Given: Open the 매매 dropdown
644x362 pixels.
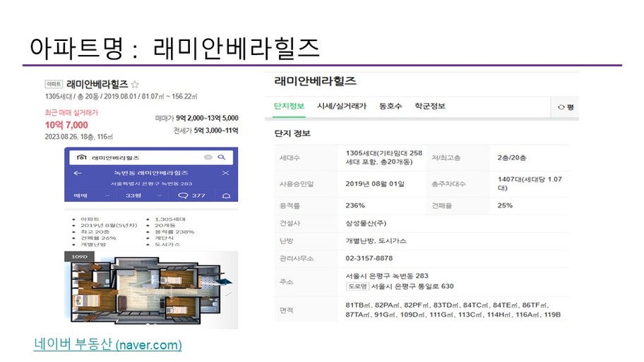Looking at the screenshot, I should tap(92, 195).
